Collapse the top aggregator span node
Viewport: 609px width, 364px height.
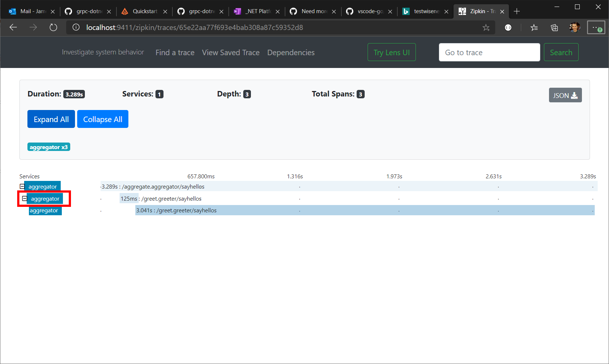click(22, 186)
